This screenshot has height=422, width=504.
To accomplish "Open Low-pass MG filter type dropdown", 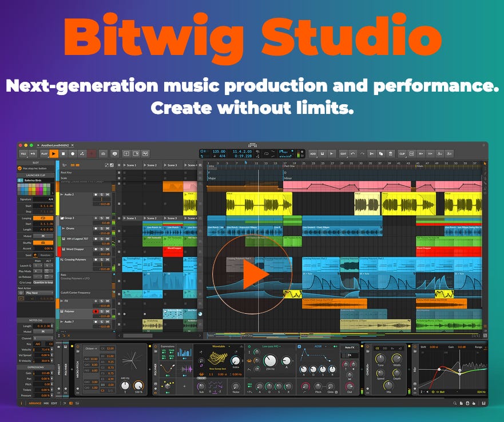I will [x=272, y=346].
